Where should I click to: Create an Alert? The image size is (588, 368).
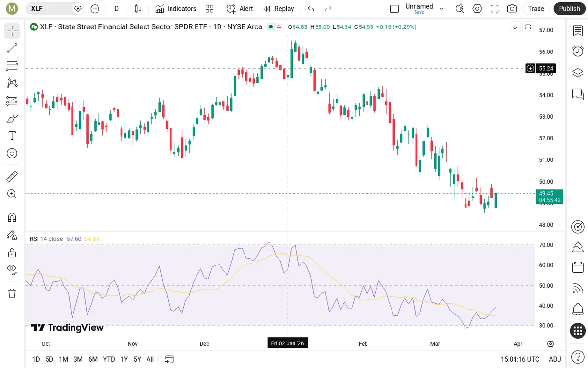tap(240, 9)
